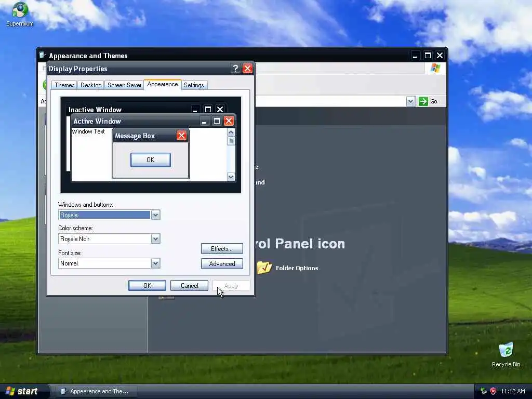Viewport: 532px width, 399px height.
Task: Click the preview Inactive Window close icon
Action: [220, 109]
